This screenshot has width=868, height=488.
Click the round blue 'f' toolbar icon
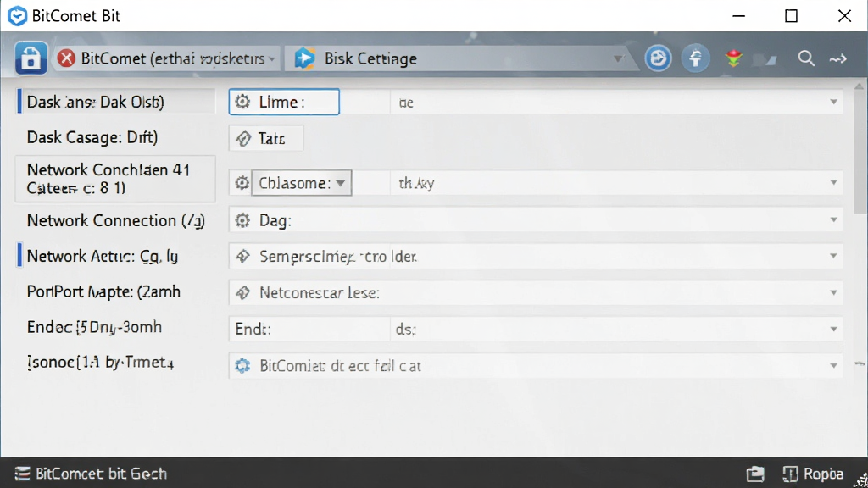[x=696, y=58]
